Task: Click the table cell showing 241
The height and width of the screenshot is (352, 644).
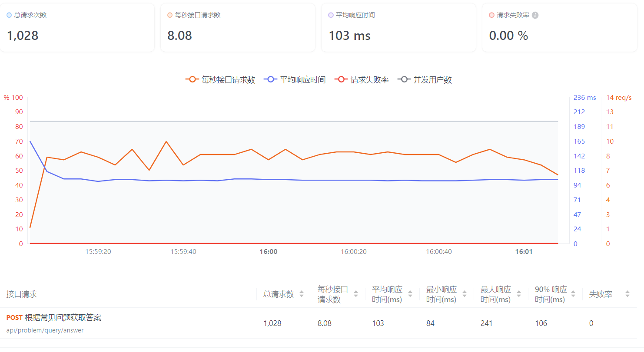Action: 487,323
